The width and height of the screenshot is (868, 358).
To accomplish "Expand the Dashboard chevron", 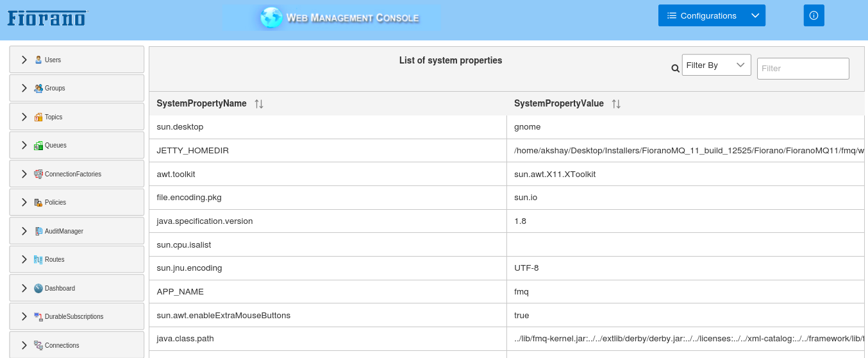I will [24, 288].
